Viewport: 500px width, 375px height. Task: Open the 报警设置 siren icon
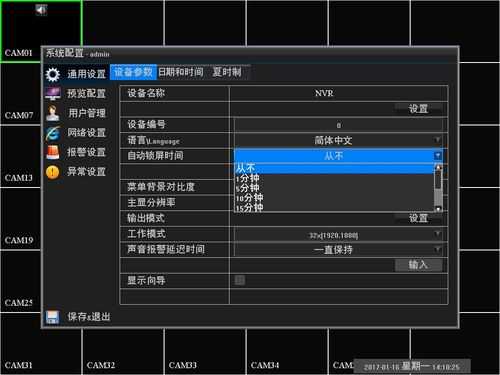click(x=53, y=152)
